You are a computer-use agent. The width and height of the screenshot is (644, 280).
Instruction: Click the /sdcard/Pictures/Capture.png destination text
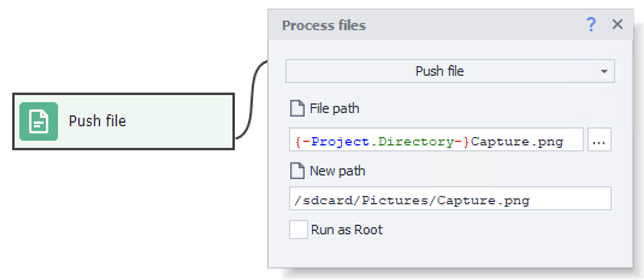click(x=412, y=200)
